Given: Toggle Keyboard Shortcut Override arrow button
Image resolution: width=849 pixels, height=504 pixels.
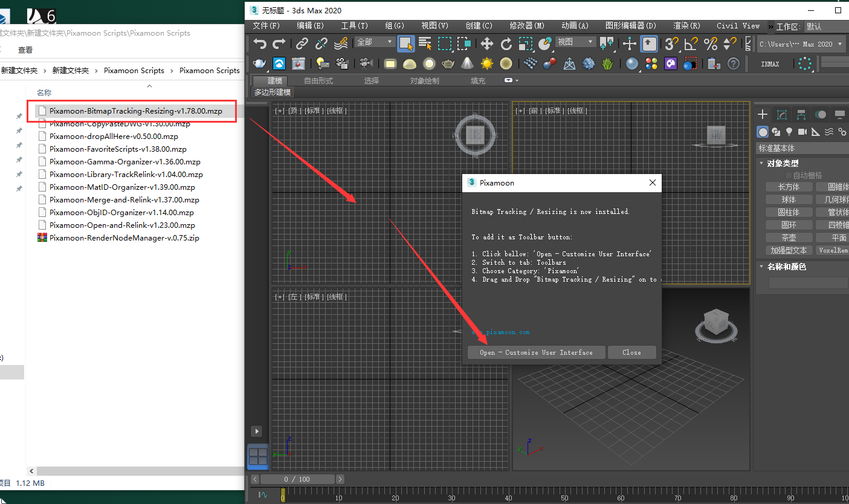Looking at the screenshot, I should pos(650,44).
